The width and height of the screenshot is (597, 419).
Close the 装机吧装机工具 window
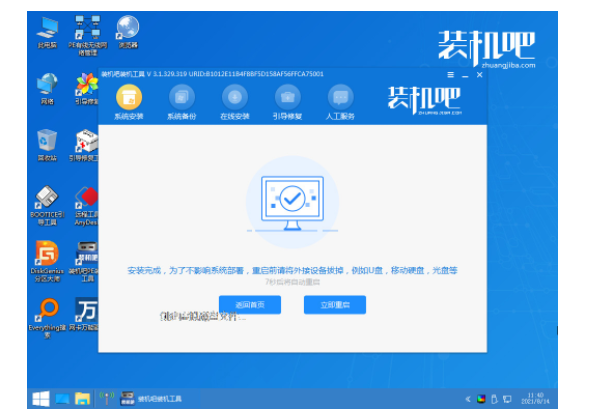click(x=480, y=75)
